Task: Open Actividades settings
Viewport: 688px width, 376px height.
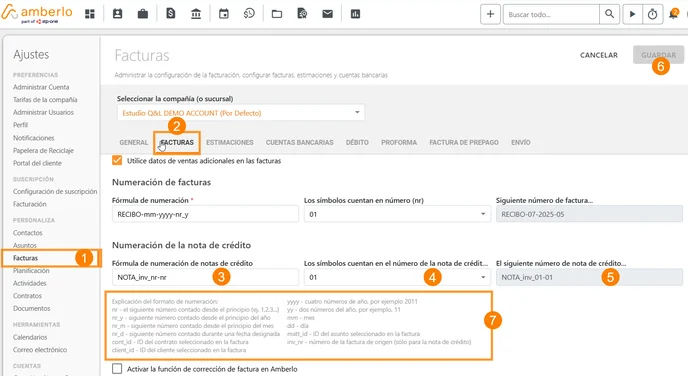Action: (x=29, y=283)
